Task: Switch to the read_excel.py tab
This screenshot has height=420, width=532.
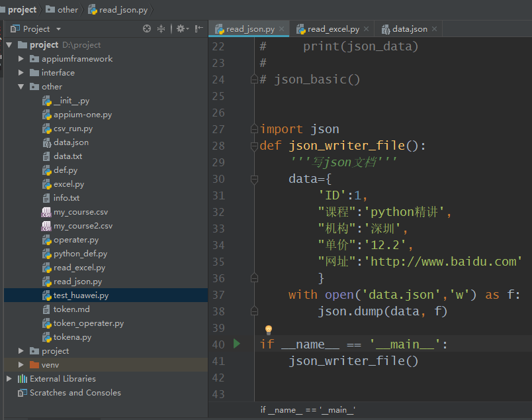Action: tap(333, 29)
